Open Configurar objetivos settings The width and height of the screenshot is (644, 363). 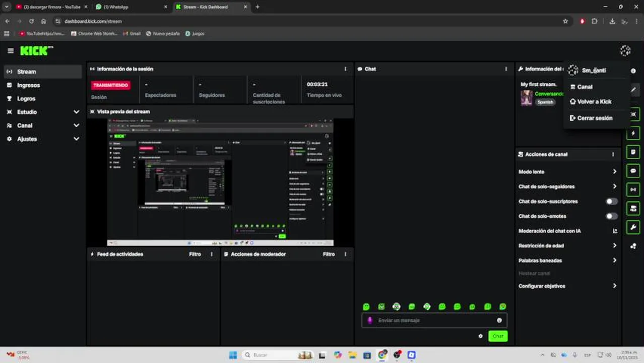click(567, 286)
